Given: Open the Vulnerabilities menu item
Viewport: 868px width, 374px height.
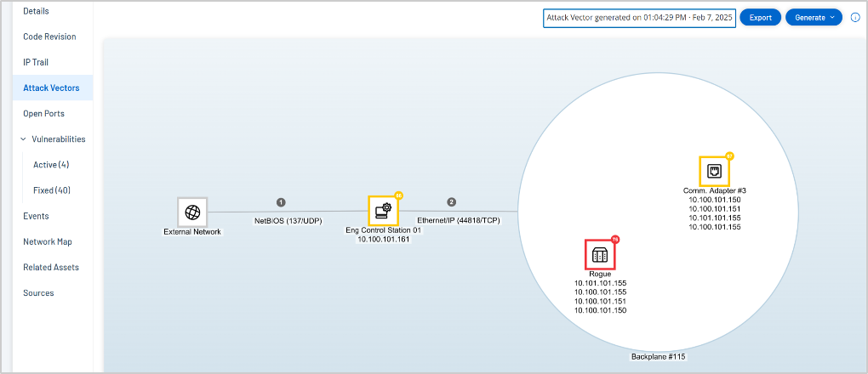Looking at the screenshot, I should click(x=59, y=139).
